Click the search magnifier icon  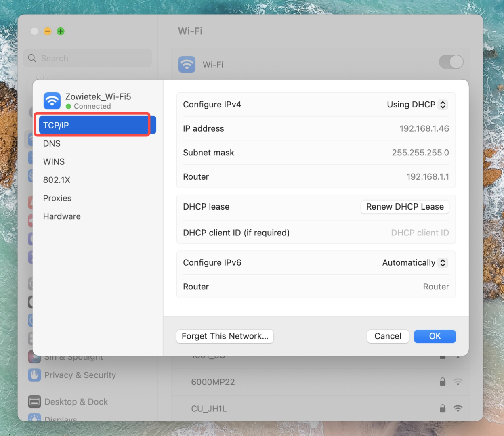pos(32,58)
